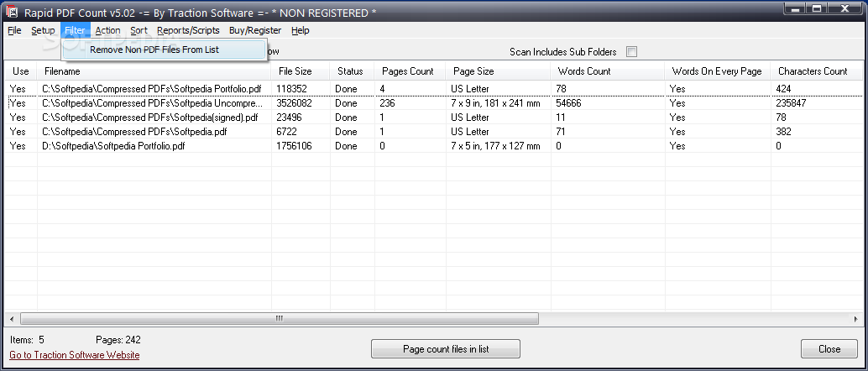This screenshot has height=371, width=868.
Task: Click the horizontal scrollbar right arrow
Action: point(855,319)
